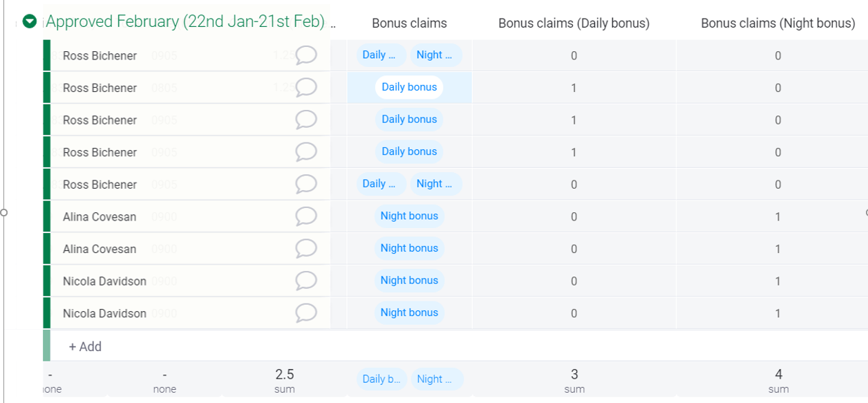Click Bonus claims (Night bonus) column header

coord(777,24)
